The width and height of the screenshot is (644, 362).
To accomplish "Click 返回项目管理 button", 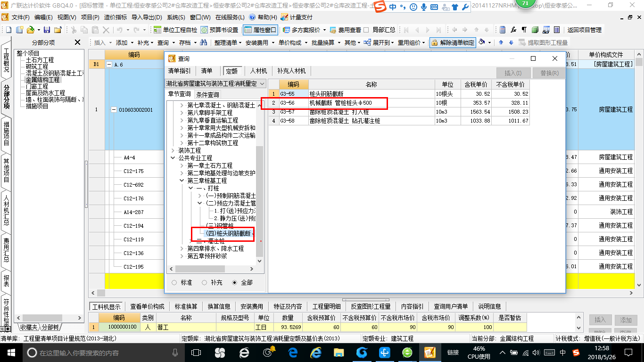I will pos(585,30).
